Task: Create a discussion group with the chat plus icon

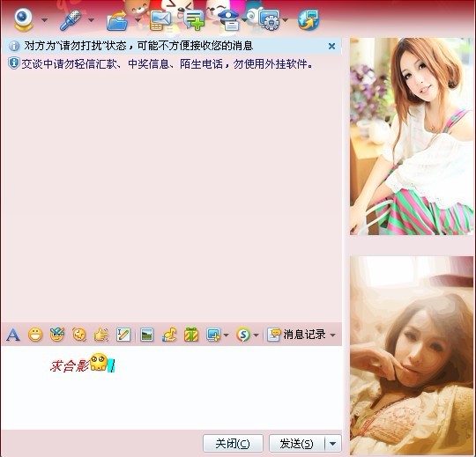Action: click(x=194, y=20)
